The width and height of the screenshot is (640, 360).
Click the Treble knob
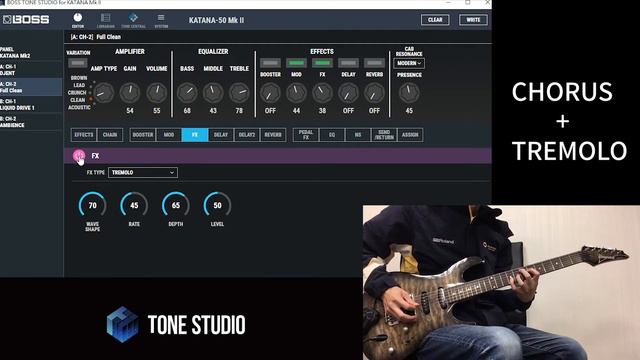tap(239, 93)
